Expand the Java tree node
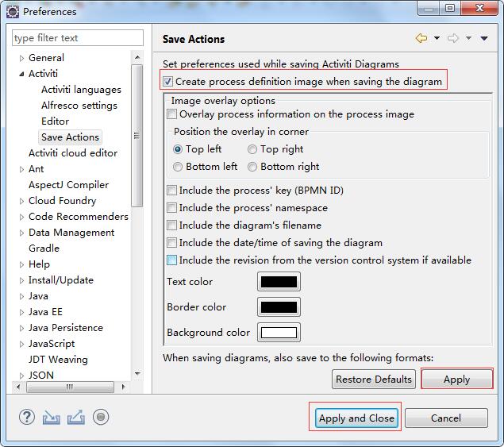Viewport: 504px width, 447px height. (x=21, y=296)
